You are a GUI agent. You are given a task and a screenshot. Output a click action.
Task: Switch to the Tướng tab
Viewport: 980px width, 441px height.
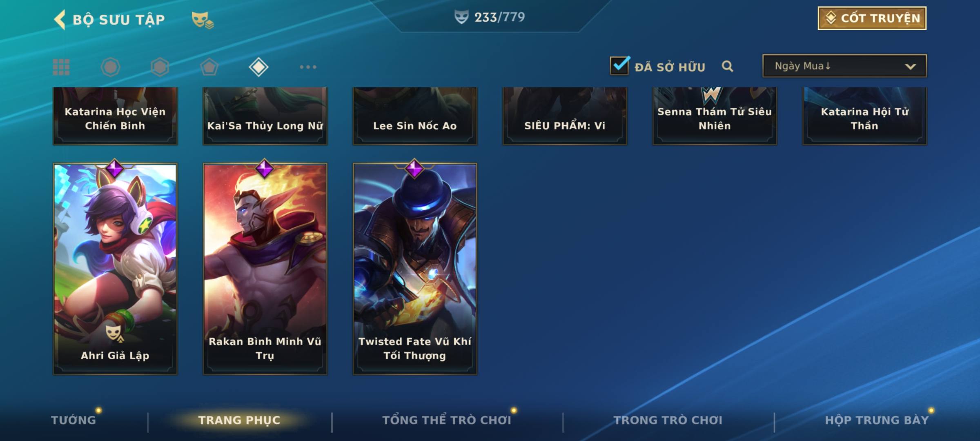click(x=73, y=420)
